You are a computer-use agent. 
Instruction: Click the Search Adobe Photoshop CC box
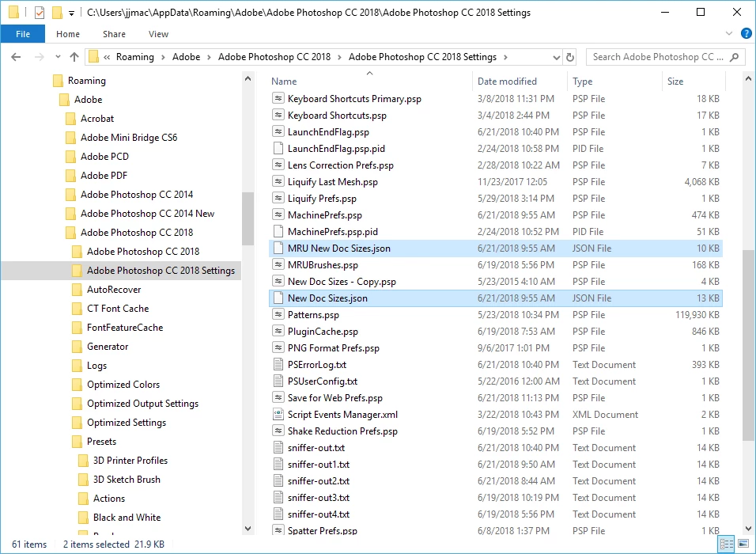pyautogui.click(x=663, y=57)
